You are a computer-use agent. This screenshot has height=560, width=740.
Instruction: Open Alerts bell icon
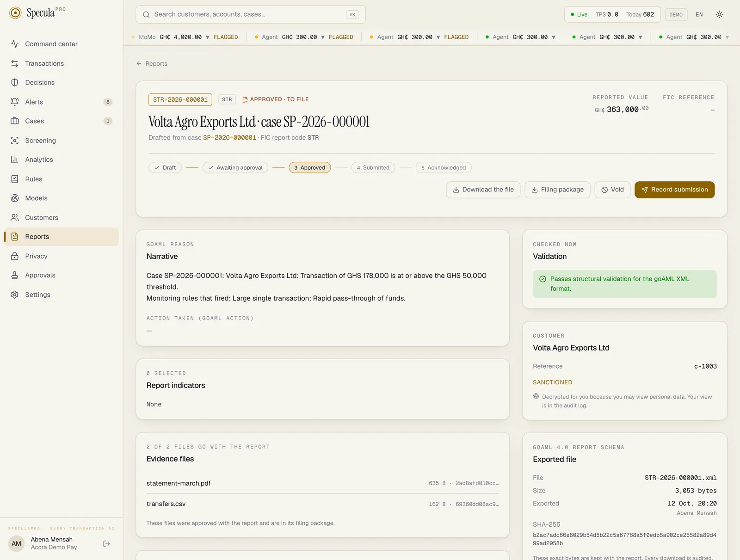[15, 102]
